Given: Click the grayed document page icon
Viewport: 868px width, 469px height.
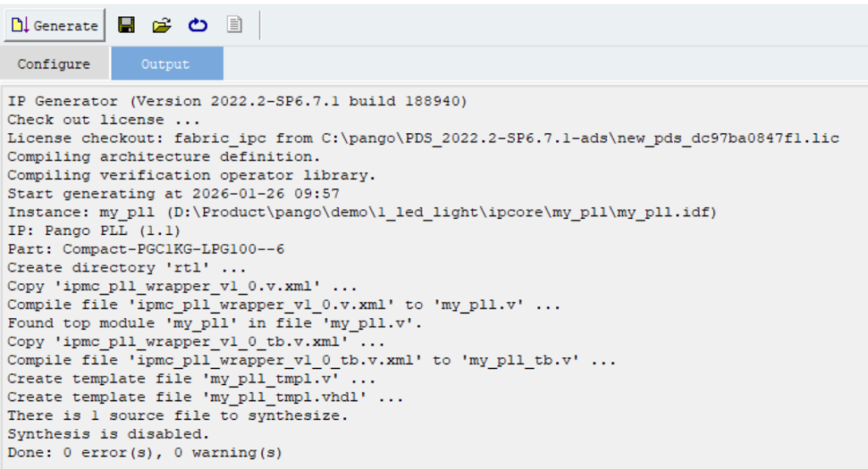Looking at the screenshot, I should tap(234, 25).
